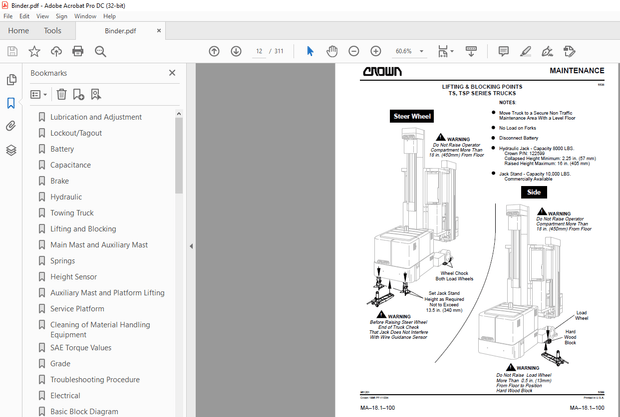Open Auxiliary Mast and Platform Lifting bookmark
620x417 pixels.
pyautogui.click(x=107, y=293)
